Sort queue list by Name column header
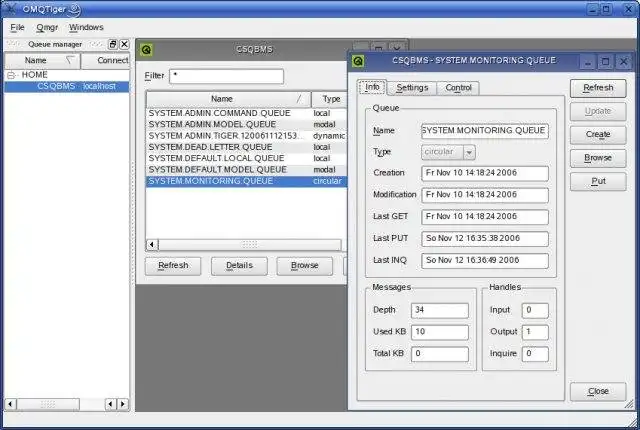The image size is (640, 430). click(228, 99)
